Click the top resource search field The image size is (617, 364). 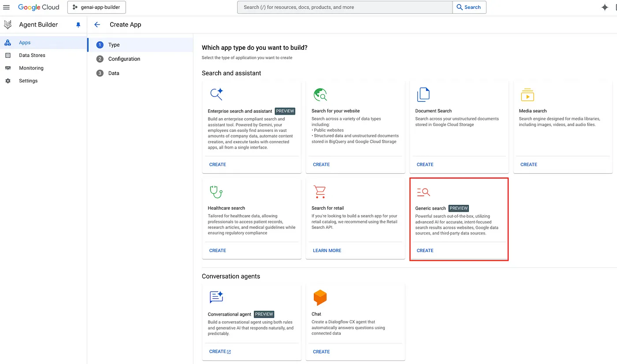(345, 7)
